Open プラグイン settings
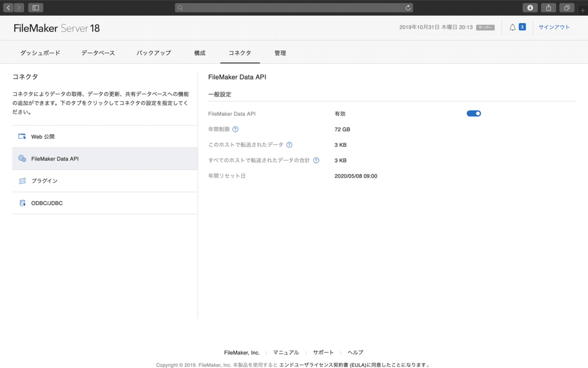588x368 pixels. [x=105, y=181]
